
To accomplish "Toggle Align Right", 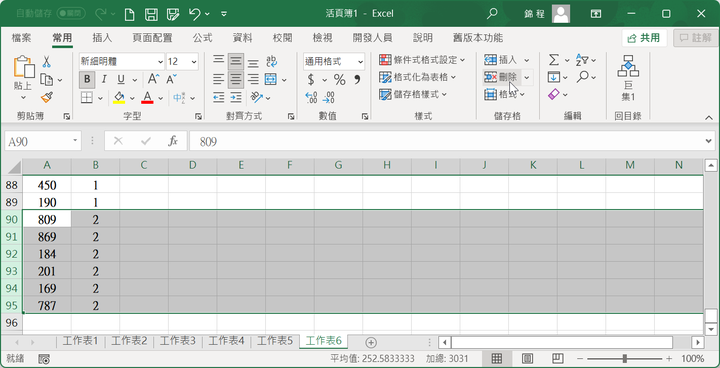I will coord(253,79).
